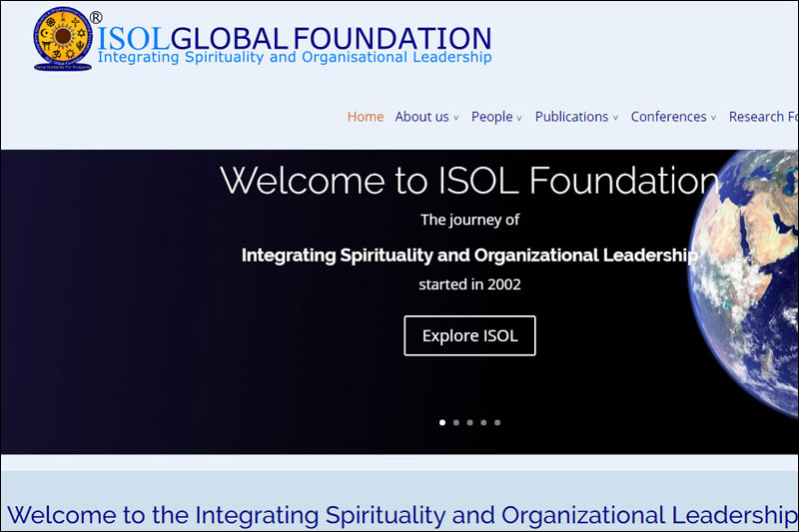Open the About us menu label
This screenshot has height=532, width=799.
click(x=421, y=117)
